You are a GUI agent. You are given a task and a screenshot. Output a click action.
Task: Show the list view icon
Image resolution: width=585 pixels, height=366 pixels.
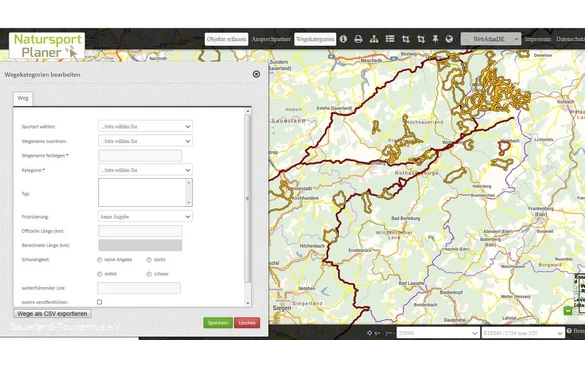point(390,39)
